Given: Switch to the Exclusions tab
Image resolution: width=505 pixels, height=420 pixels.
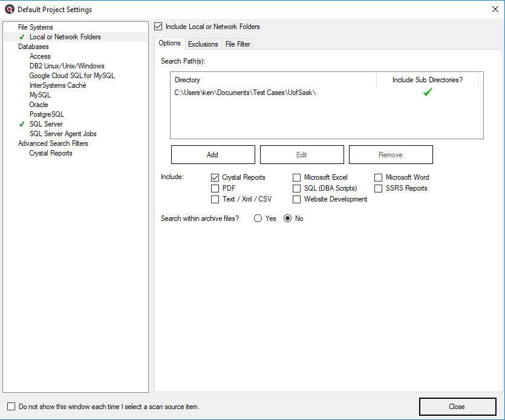Looking at the screenshot, I should (x=203, y=44).
